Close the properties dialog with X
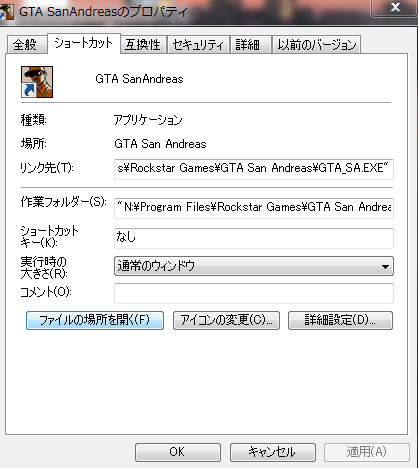 tap(395, 7)
